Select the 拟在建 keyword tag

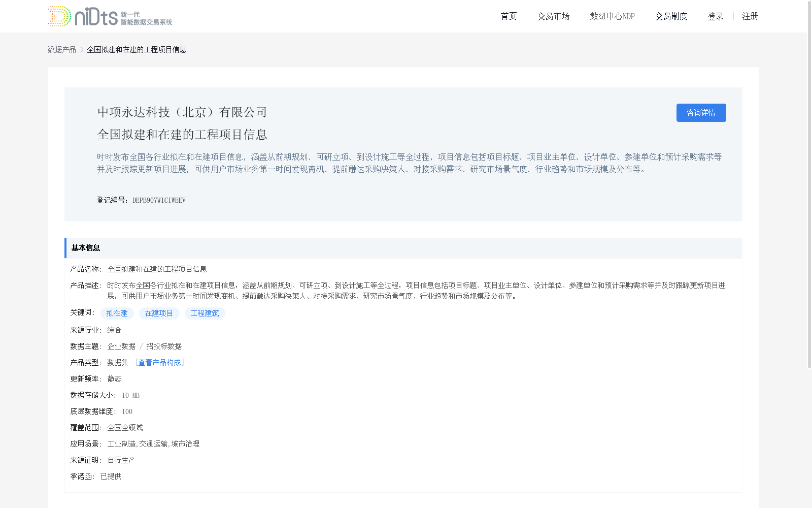click(x=117, y=313)
